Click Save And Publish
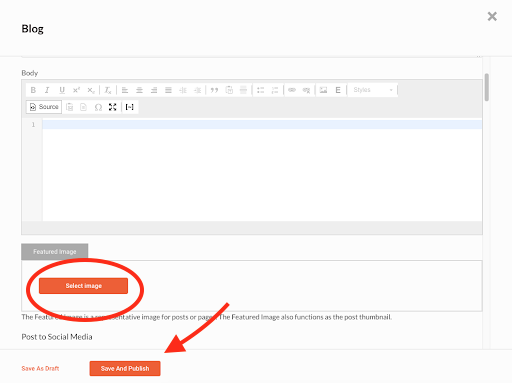 (x=125, y=368)
